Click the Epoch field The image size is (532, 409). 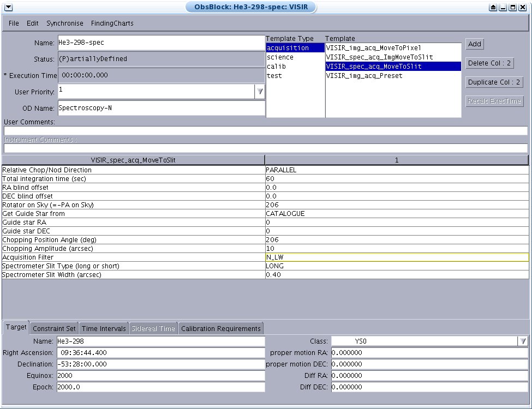tap(161, 387)
